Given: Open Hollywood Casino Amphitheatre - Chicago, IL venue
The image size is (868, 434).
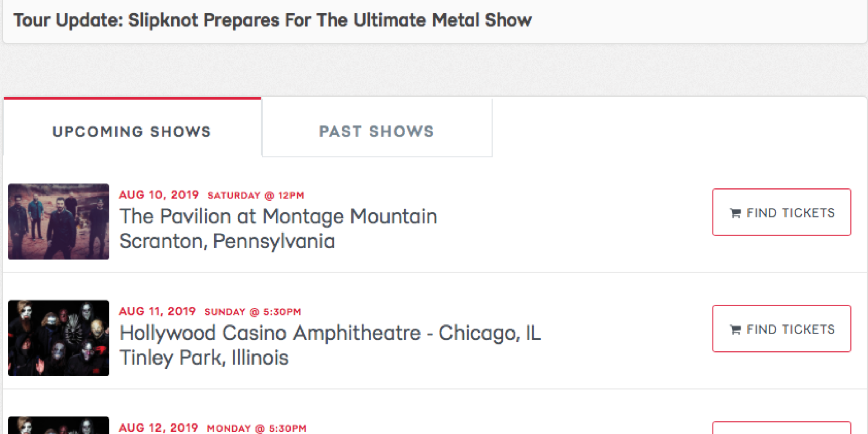Looking at the screenshot, I should 330,333.
